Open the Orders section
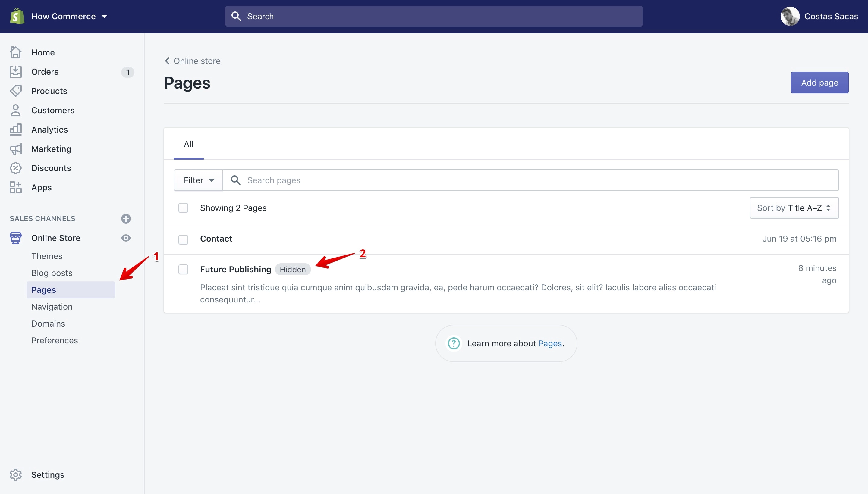The height and width of the screenshot is (494, 868). [45, 72]
